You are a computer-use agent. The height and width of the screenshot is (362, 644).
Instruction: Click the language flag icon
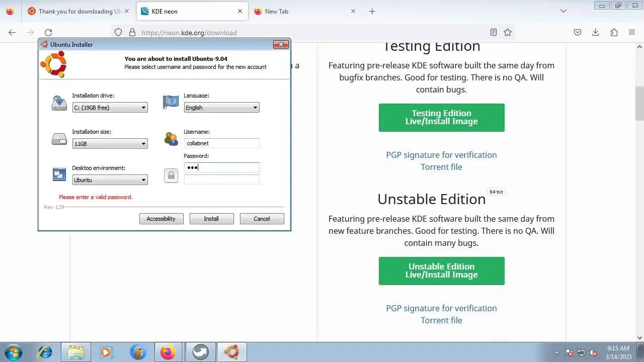[x=171, y=103]
